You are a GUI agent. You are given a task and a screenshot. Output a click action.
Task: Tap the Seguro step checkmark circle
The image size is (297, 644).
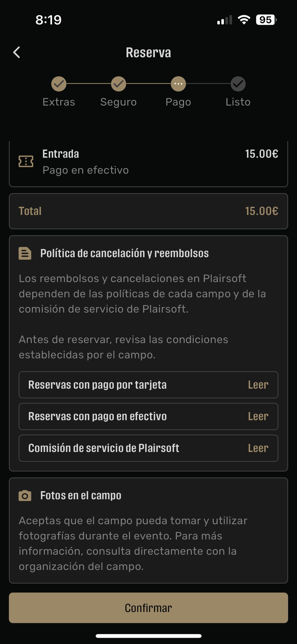[118, 84]
